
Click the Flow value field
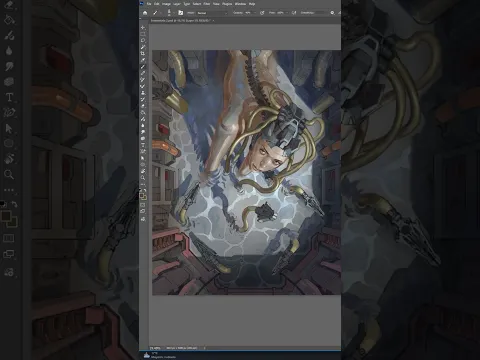[280, 13]
